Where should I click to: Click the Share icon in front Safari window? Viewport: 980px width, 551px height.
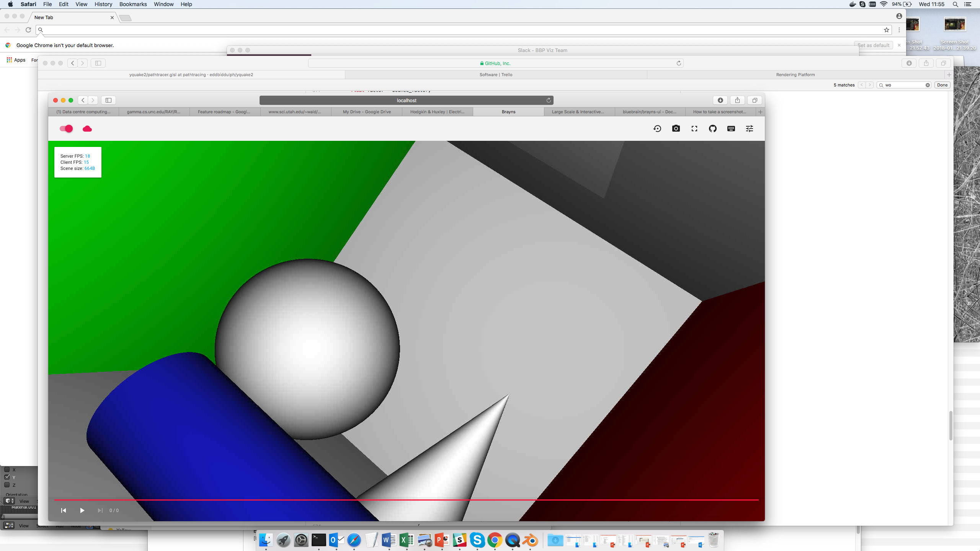pos(737,100)
